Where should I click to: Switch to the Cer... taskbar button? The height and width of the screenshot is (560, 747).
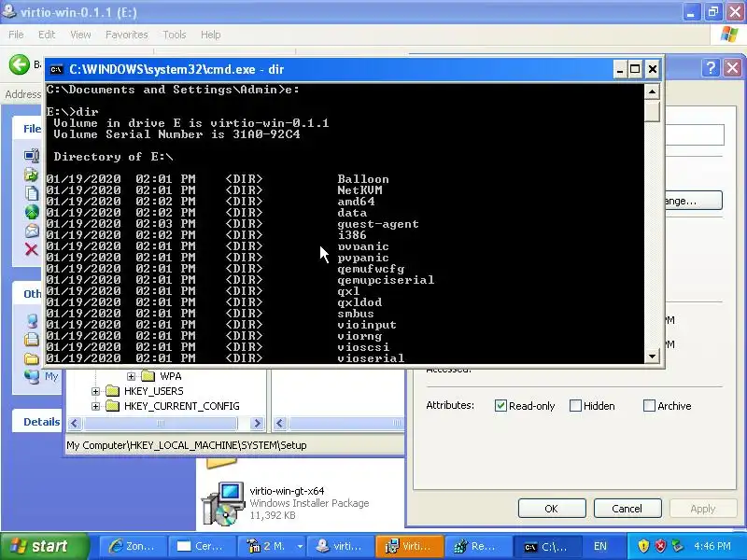coord(202,546)
